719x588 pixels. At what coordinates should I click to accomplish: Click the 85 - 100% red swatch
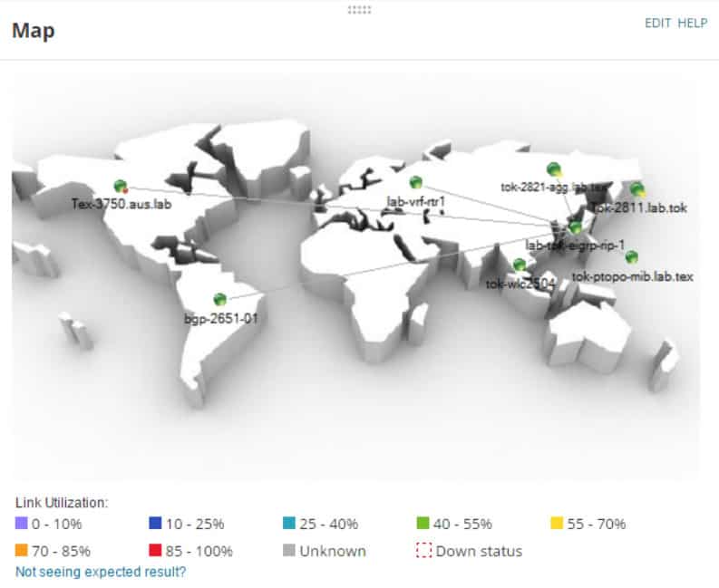tap(155, 550)
